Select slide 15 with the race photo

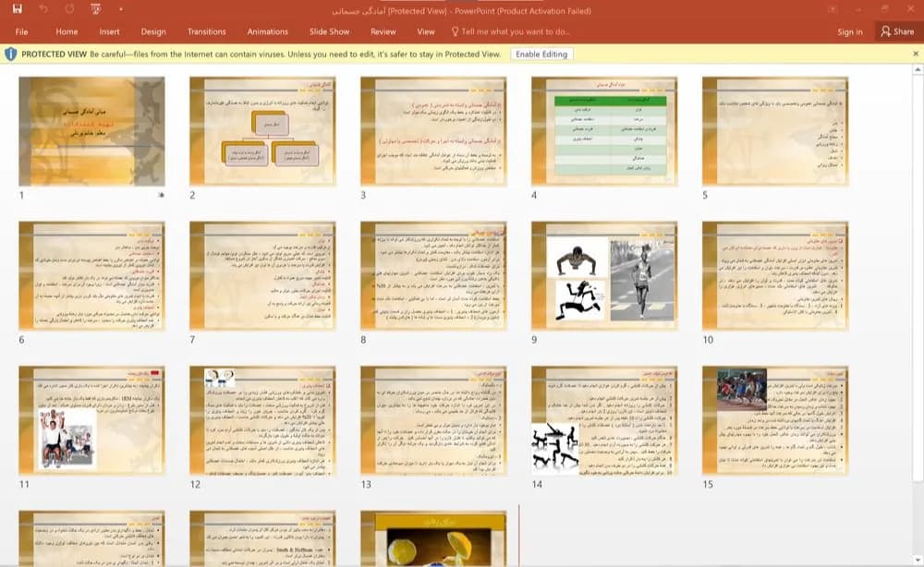click(775, 420)
